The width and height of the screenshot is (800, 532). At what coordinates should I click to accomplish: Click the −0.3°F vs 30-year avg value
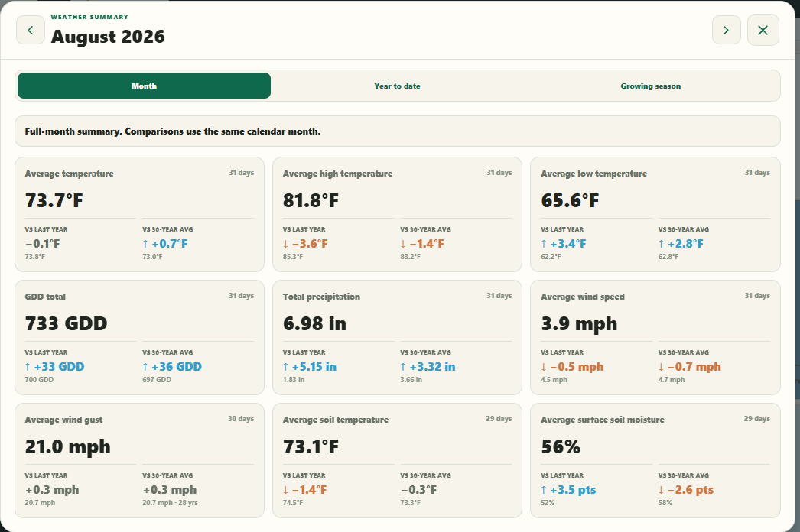(418, 490)
